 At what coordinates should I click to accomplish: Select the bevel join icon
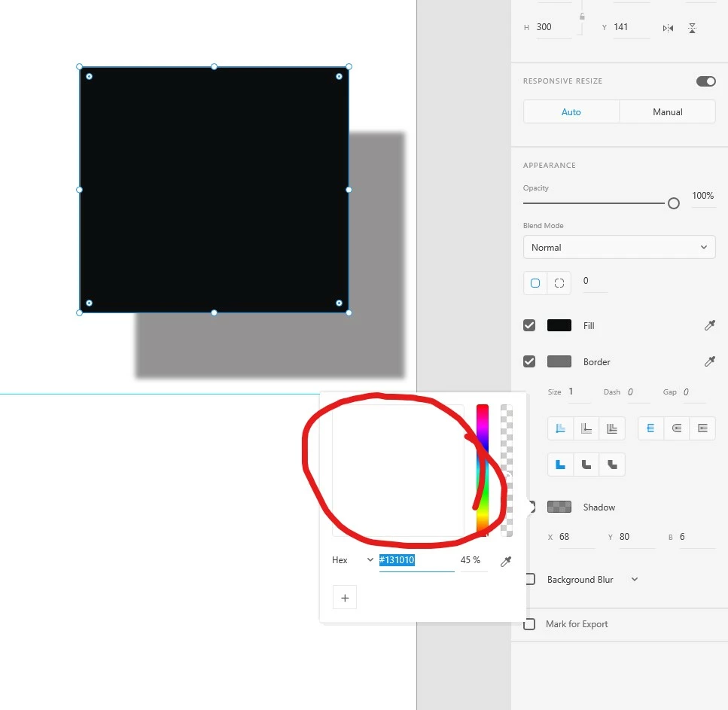pyautogui.click(x=612, y=465)
